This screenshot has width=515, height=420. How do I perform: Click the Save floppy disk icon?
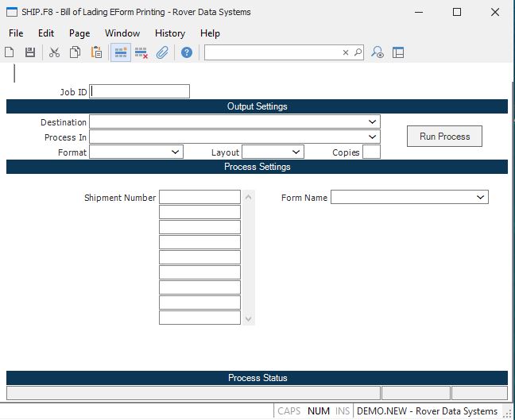[x=30, y=52]
